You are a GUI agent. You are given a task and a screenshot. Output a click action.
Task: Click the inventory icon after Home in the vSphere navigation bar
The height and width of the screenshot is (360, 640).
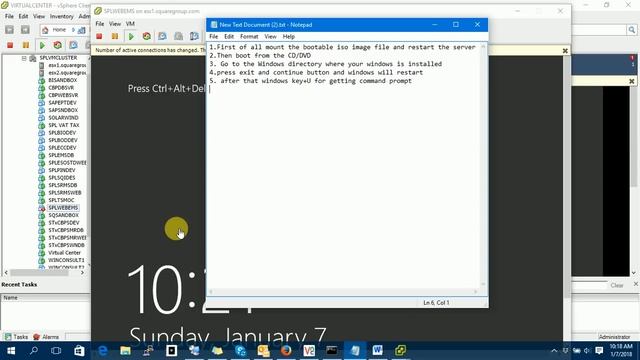tap(82, 30)
